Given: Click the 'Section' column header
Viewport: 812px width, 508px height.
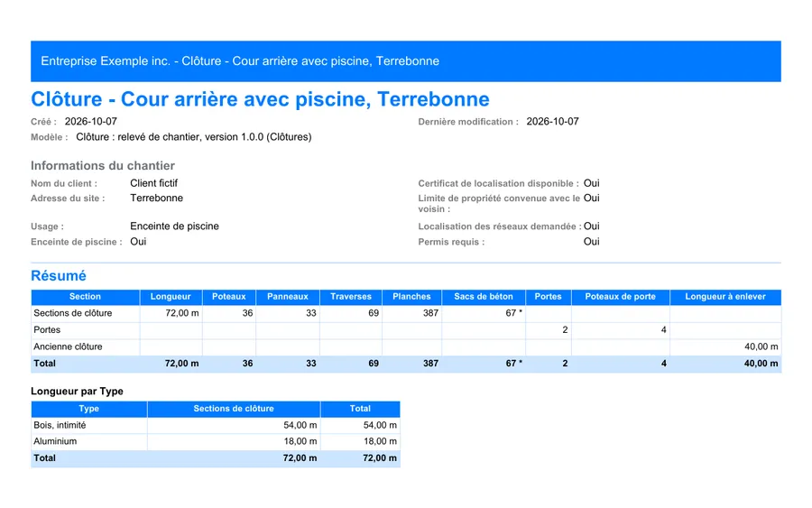Looking at the screenshot, I should click(x=85, y=297).
